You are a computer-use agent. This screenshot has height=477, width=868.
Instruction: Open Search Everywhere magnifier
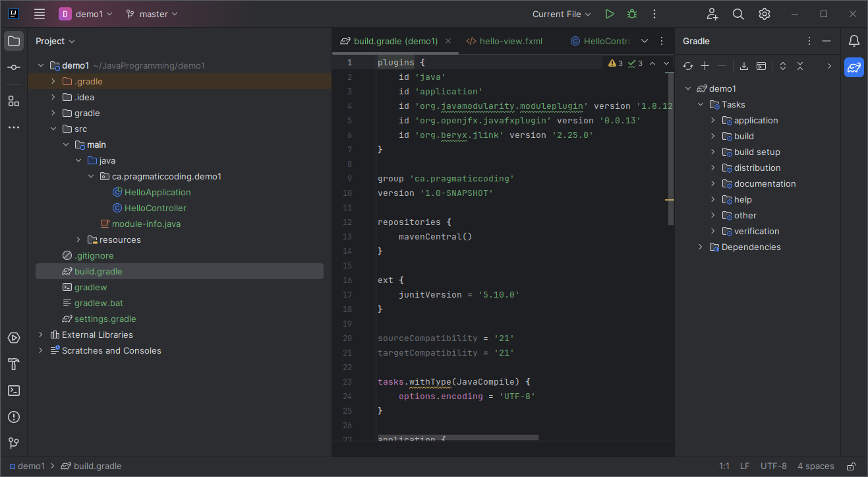(x=738, y=14)
